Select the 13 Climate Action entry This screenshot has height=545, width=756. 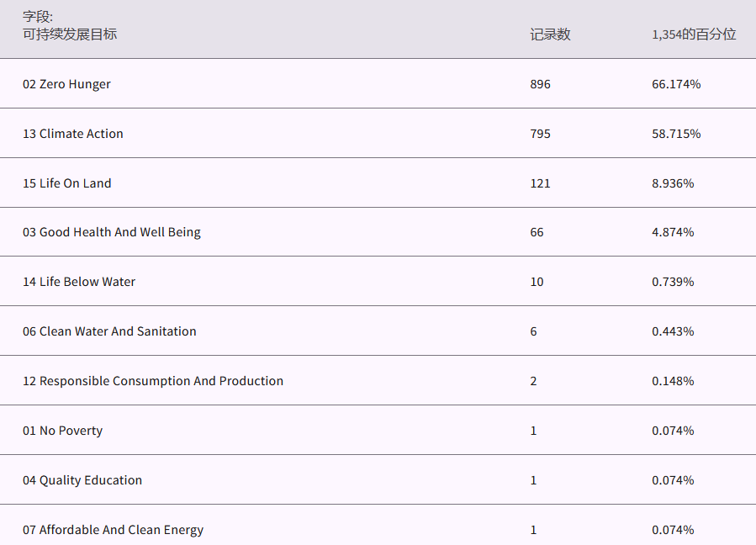pos(73,134)
